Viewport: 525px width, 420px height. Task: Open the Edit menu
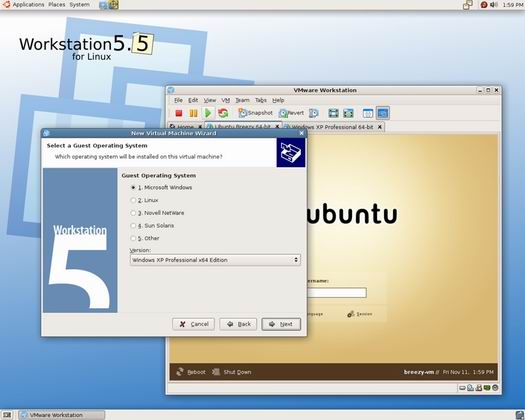coord(193,100)
